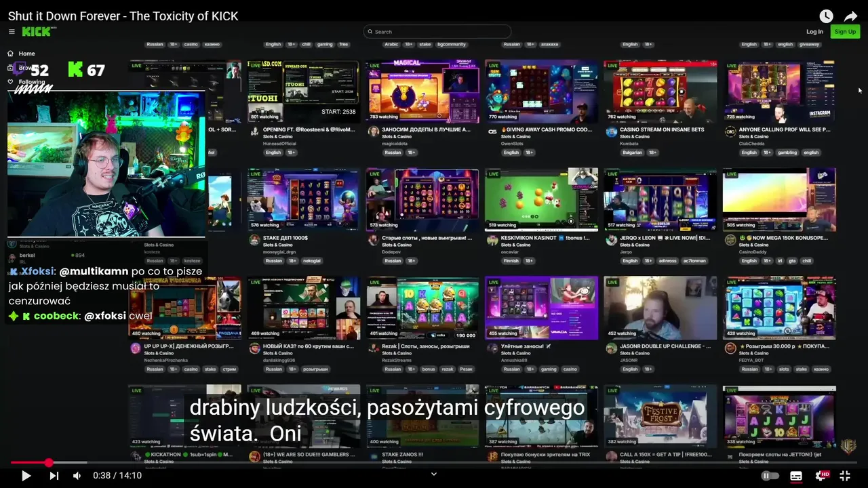Click the Log In button

pyautogui.click(x=814, y=32)
